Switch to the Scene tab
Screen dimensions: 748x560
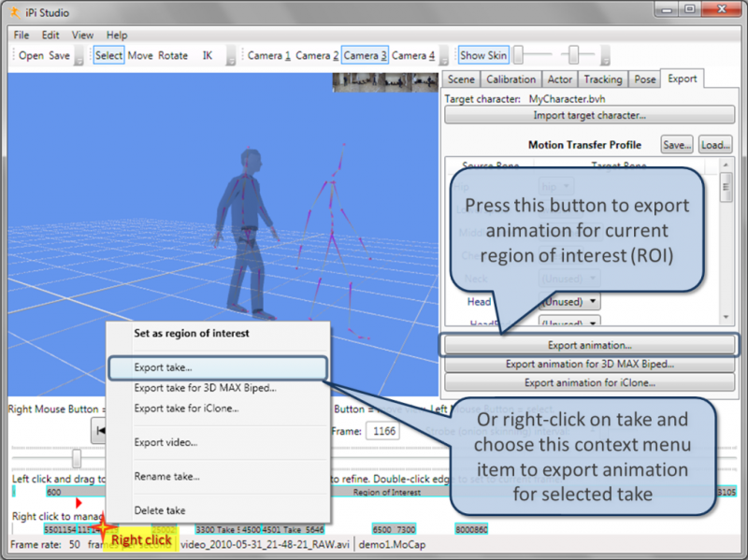(461, 79)
